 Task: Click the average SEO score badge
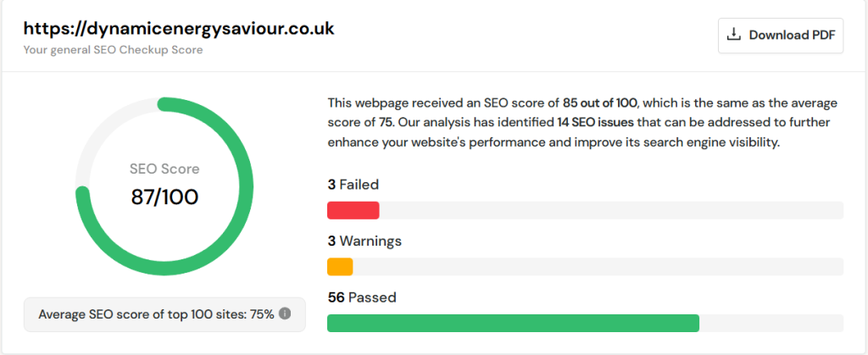tap(164, 314)
